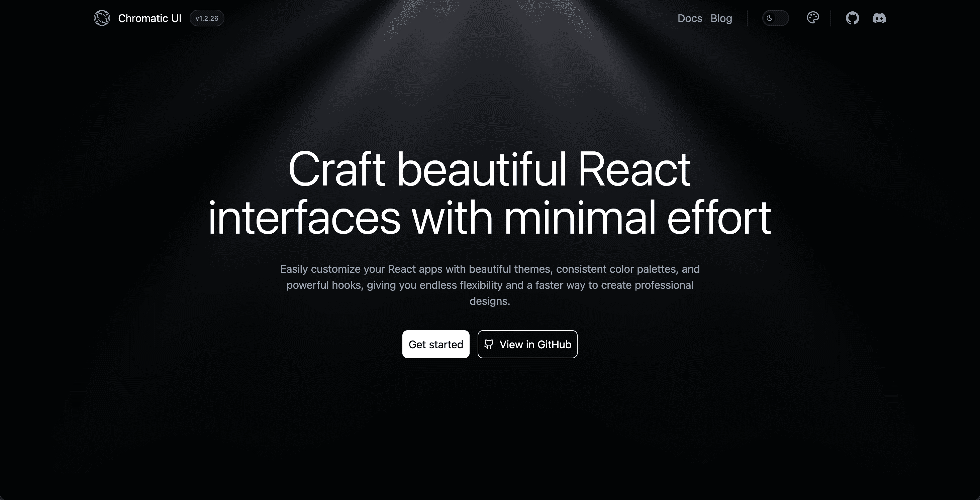Click the v1.2.26 version badge

[x=207, y=18]
